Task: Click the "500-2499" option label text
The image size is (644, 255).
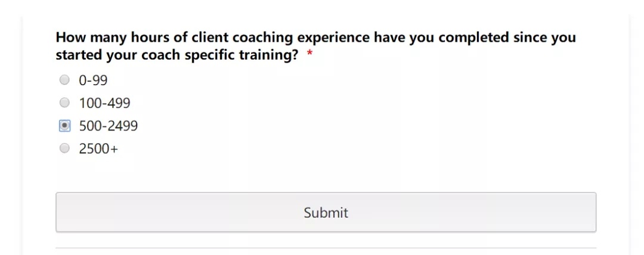Action: click(x=108, y=126)
